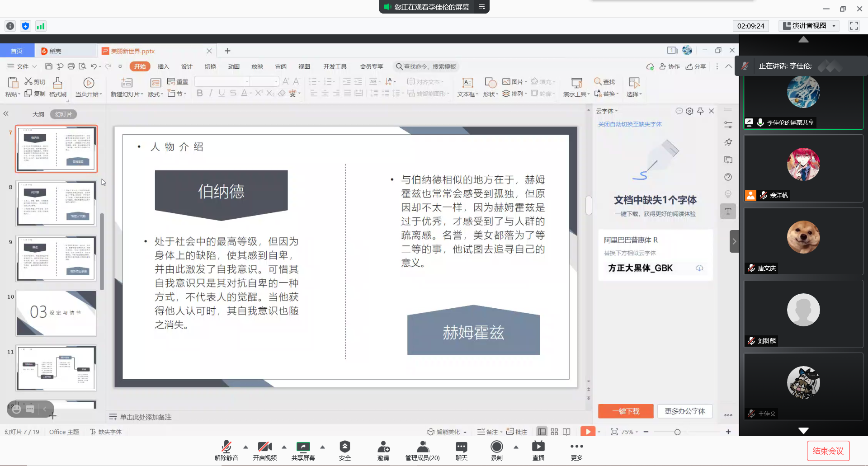
Task: Click the Format Painter (格式刷) icon
Action: pyautogui.click(x=57, y=83)
